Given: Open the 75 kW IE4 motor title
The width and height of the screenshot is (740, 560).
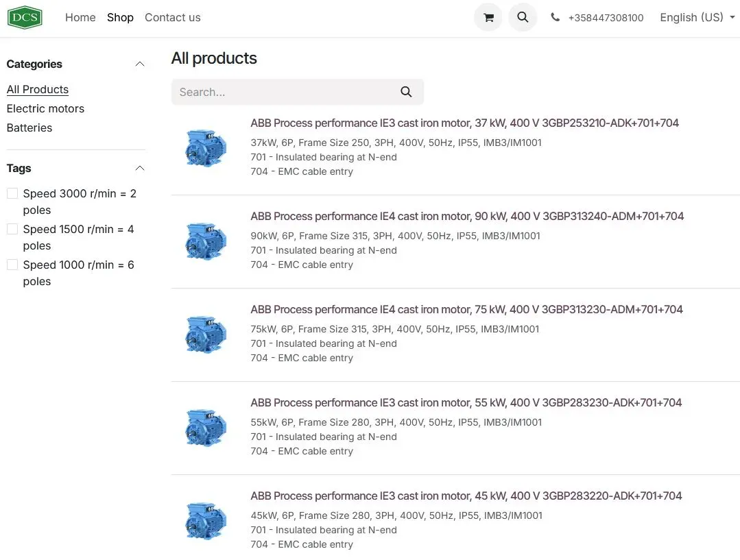Looking at the screenshot, I should point(466,310).
